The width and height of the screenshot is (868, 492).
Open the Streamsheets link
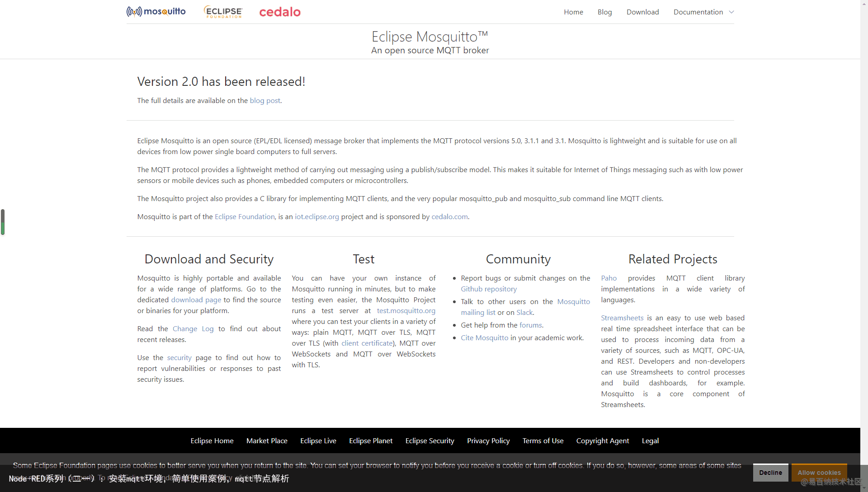pyautogui.click(x=622, y=318)
